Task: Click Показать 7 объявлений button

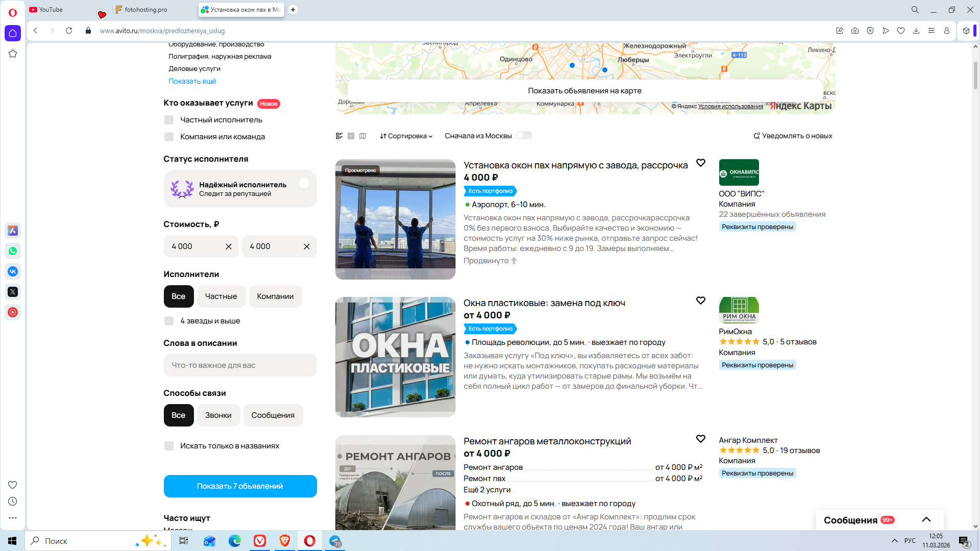Action: 240,486
